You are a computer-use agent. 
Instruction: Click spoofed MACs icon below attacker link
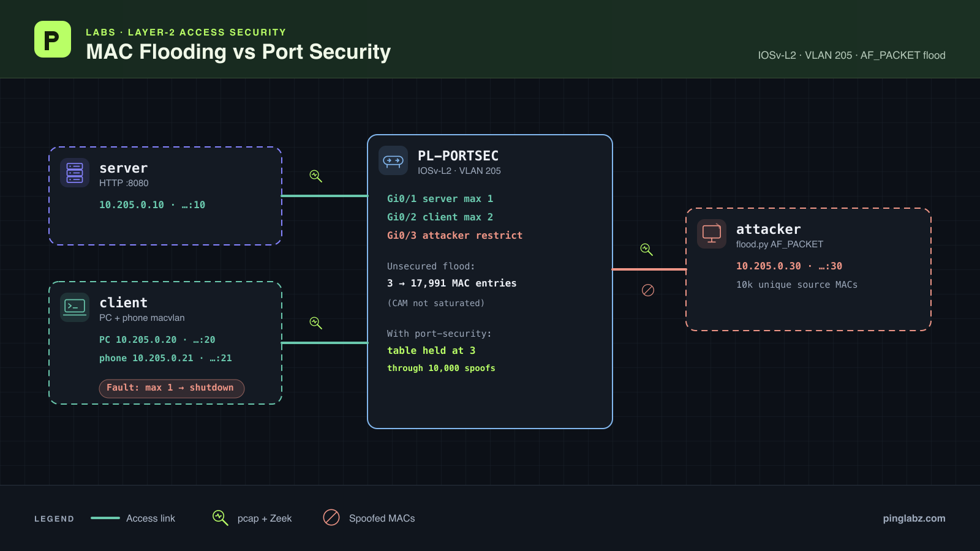(x=648, y=290)
